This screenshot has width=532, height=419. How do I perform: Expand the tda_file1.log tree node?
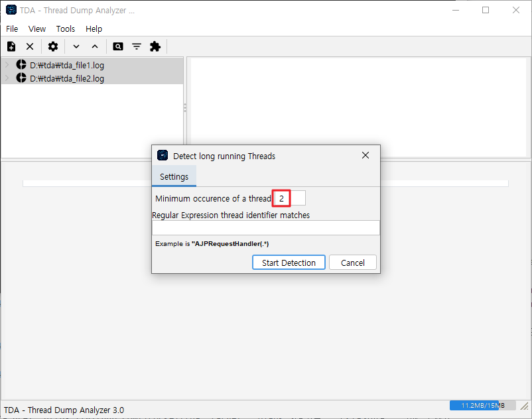tap(7, 65)
